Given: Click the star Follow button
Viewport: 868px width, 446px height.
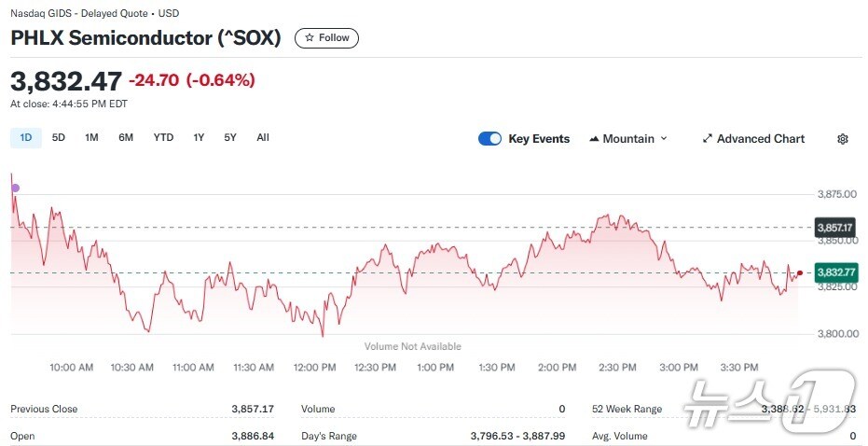Looking at the screenshot, I should tap(326, 38).
